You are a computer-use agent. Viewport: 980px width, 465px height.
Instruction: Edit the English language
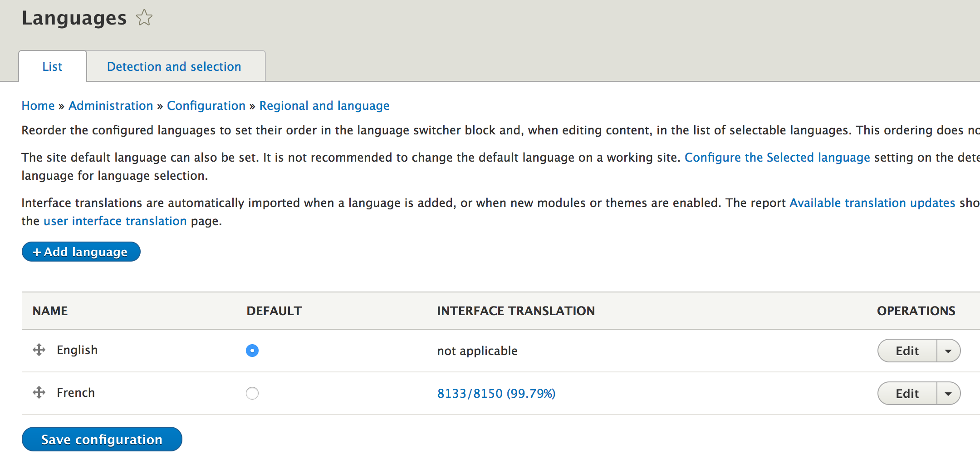(x=907, y=351)
